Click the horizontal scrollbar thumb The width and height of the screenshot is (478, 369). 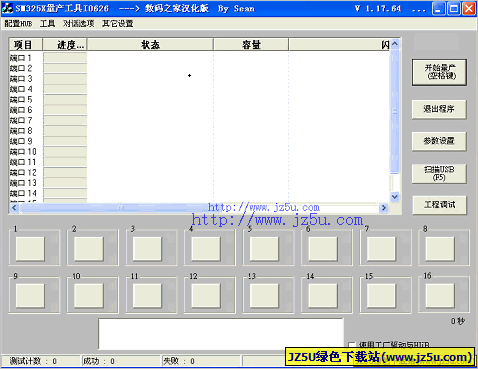tap(122, 208)
